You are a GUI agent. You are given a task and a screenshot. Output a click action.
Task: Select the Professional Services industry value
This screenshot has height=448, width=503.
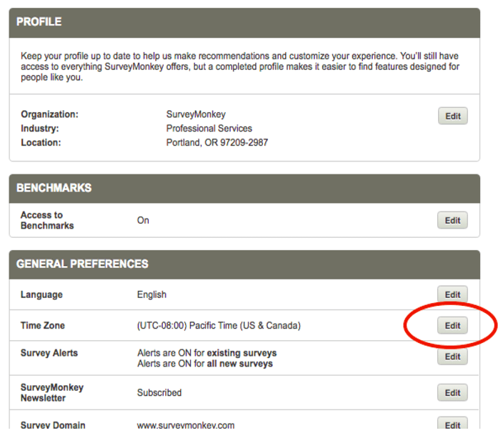point(209,129)
